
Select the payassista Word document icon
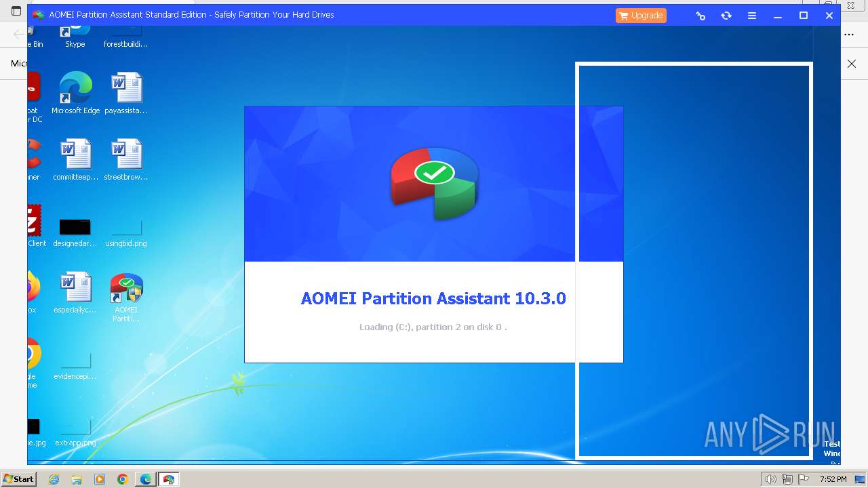pyautogui.click(x=126, y=94)
